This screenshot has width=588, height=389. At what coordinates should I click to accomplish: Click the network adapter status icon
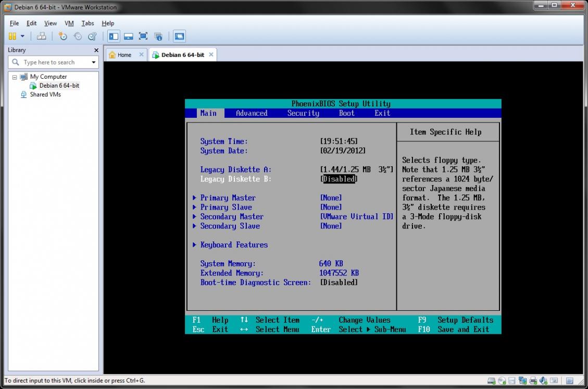coord(522,381)
